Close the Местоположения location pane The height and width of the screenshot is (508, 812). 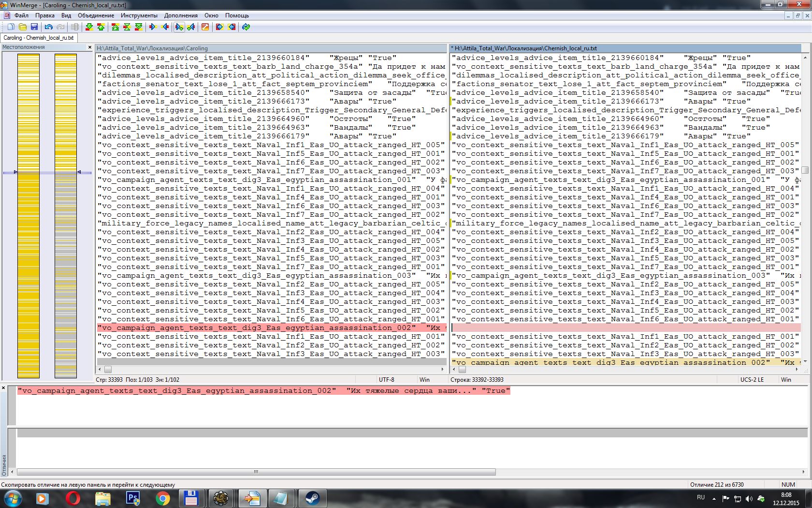tap(89, 47)
